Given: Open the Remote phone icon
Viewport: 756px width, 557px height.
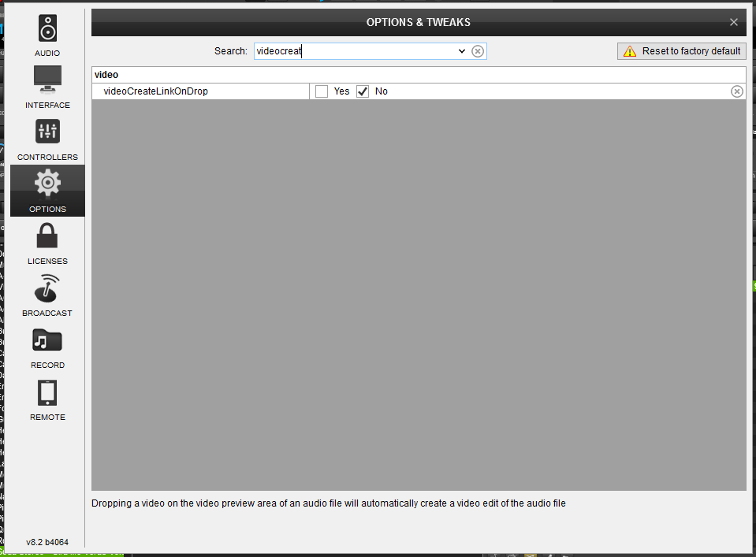Looking at the screenshot, I should [x=47, y=392].
